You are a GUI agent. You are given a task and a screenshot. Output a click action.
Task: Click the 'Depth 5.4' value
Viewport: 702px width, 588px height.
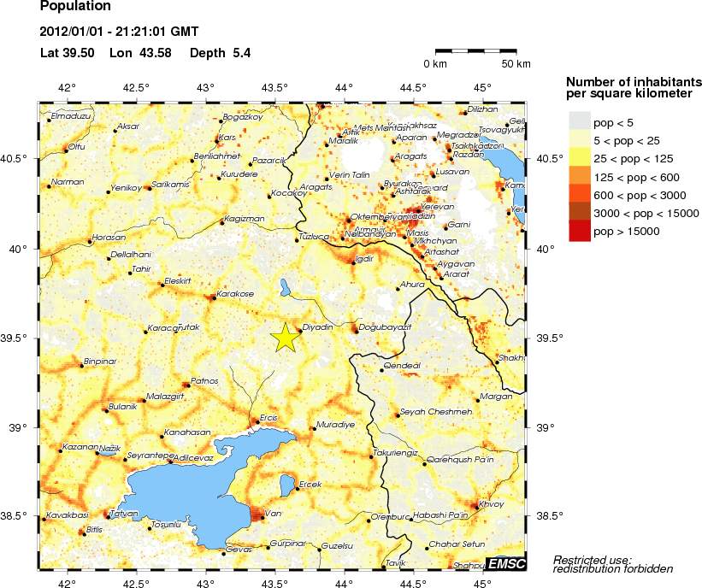pos(220,53)
